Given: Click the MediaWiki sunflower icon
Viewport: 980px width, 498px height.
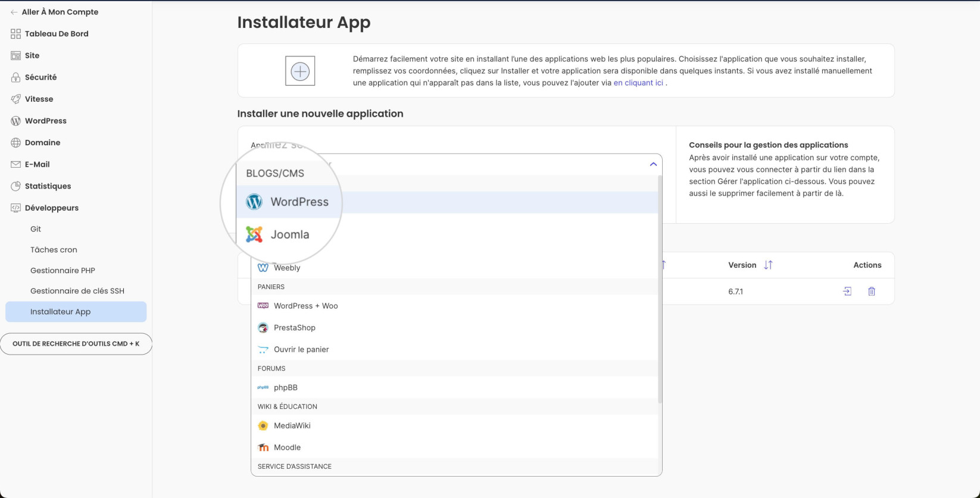Looking at the screenshot, I should click(263, 425).
